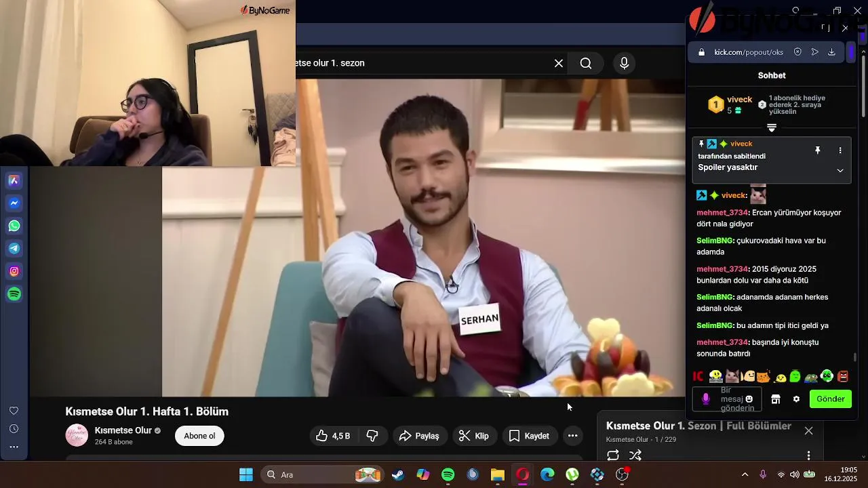Image resolution: width=868 pixels, height=488 pixels.
Task: Open the sidebar three-dot more menu
Action: point(14,447)
